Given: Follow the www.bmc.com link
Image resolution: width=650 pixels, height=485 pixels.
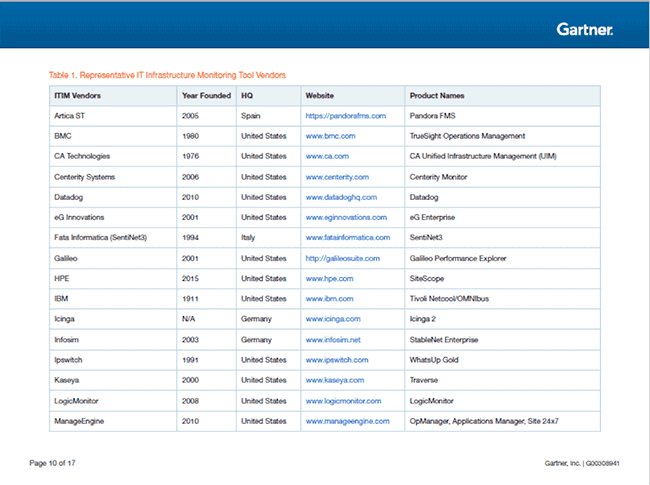Looking at the screenshot, I should tap(330, 136).
